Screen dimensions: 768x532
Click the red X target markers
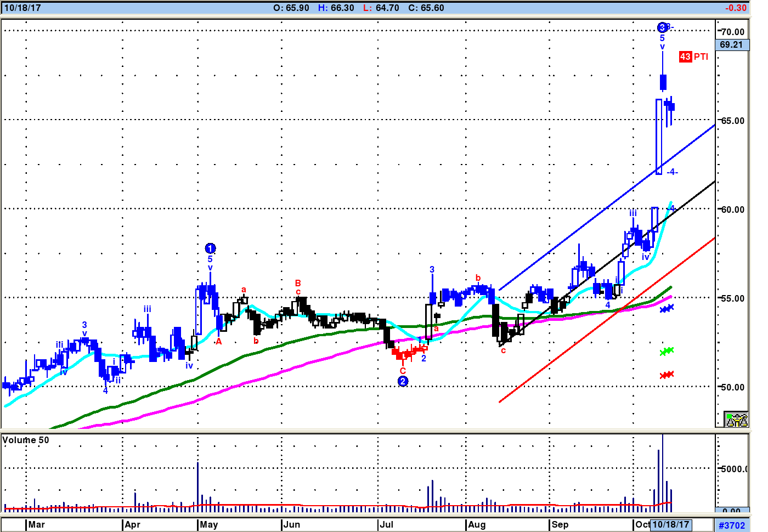(667, 375)
